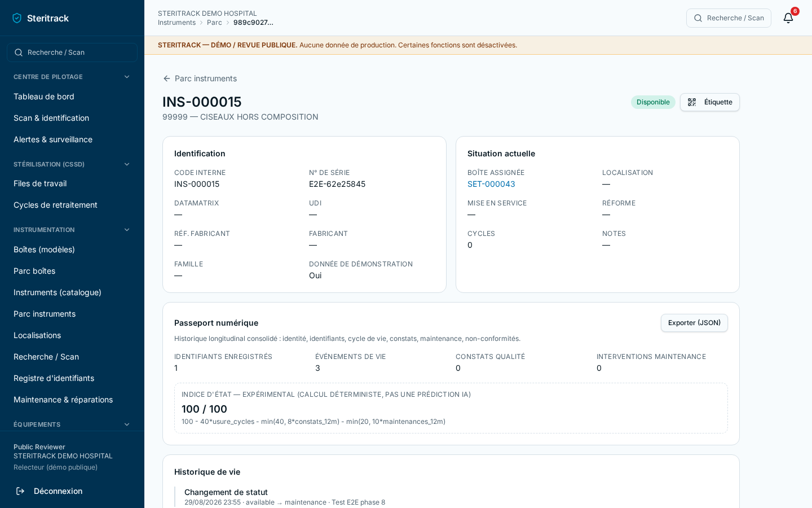
Task: Click Public Reviewer user name
Action: click(39, 447)
